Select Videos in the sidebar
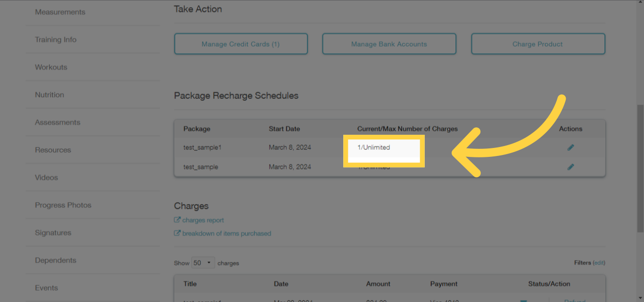The height and width of the screenshot is (302, 644). coord(46,178)
